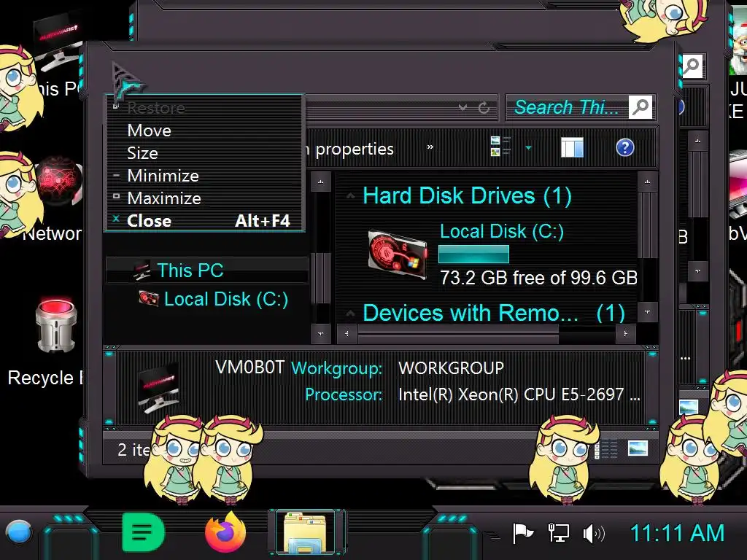
Task: Click the grayed Restore menu entry
Action: [x=204, y=108]
